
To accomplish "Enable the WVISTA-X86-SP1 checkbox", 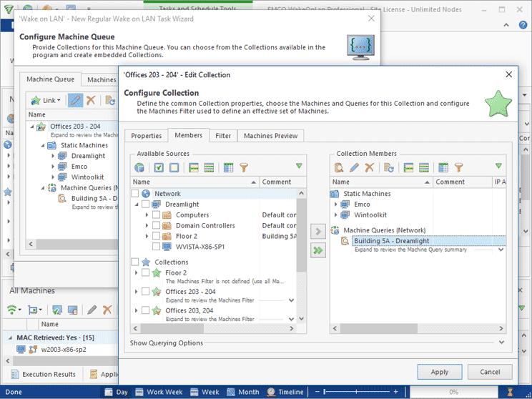I will pos(156,247).
